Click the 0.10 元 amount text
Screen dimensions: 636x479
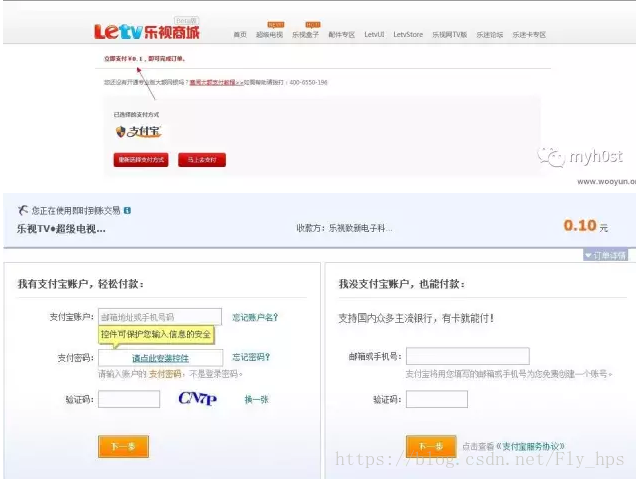click(x=586, y=226)
